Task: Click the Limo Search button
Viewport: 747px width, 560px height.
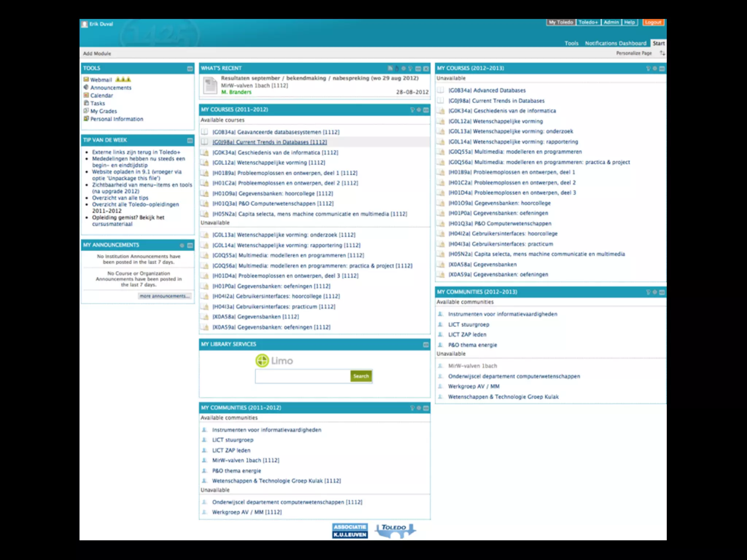Action: pyautogui.click(x=361, y=376)
